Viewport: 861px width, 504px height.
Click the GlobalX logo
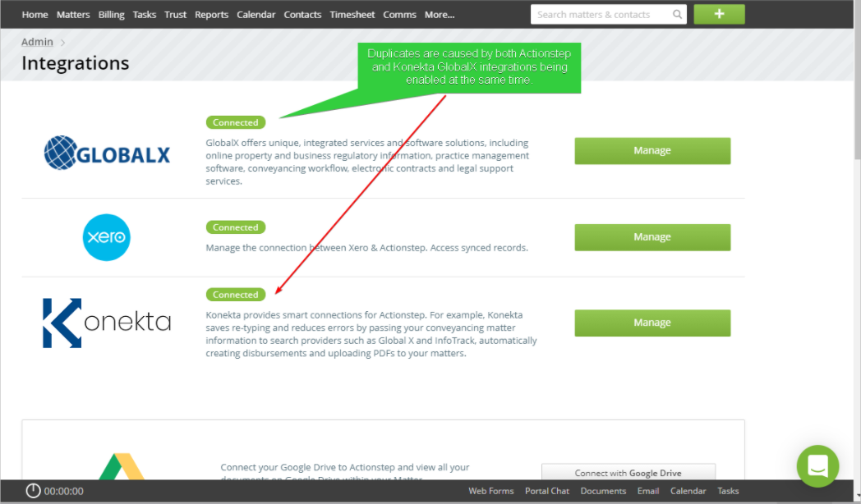pos(107,153)
